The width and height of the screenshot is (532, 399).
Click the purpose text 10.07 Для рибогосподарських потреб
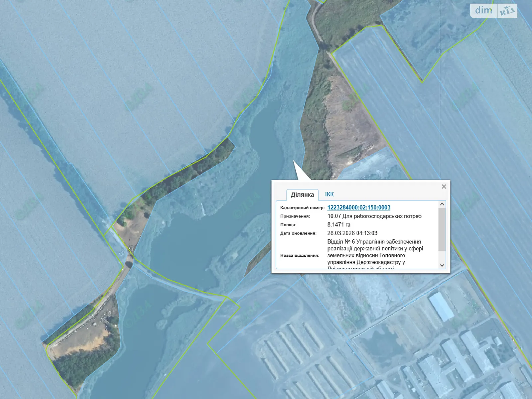374,216
